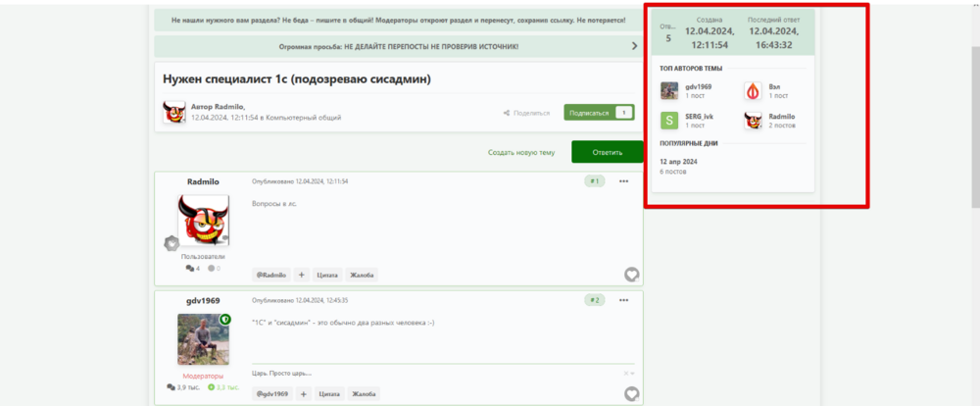Subscribe to the topic via Подписаться
The width and height of the screenshot is (980, 406).
[x=599, y=113]
